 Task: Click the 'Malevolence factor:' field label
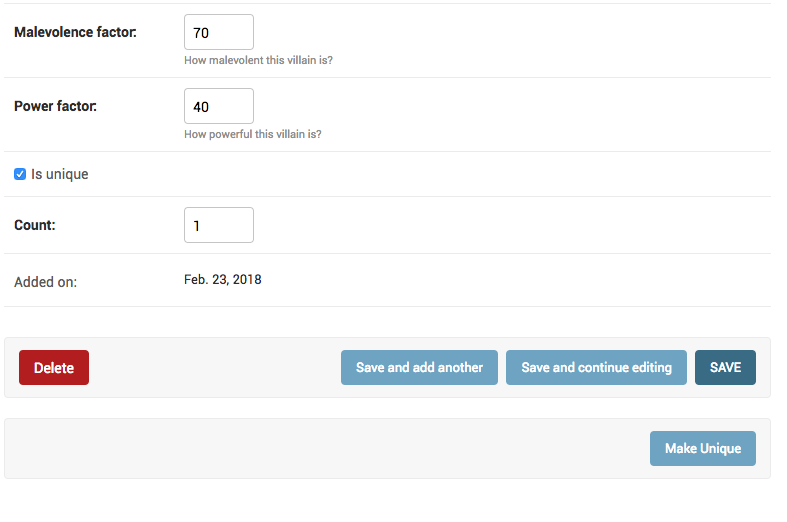pos(75,32)
